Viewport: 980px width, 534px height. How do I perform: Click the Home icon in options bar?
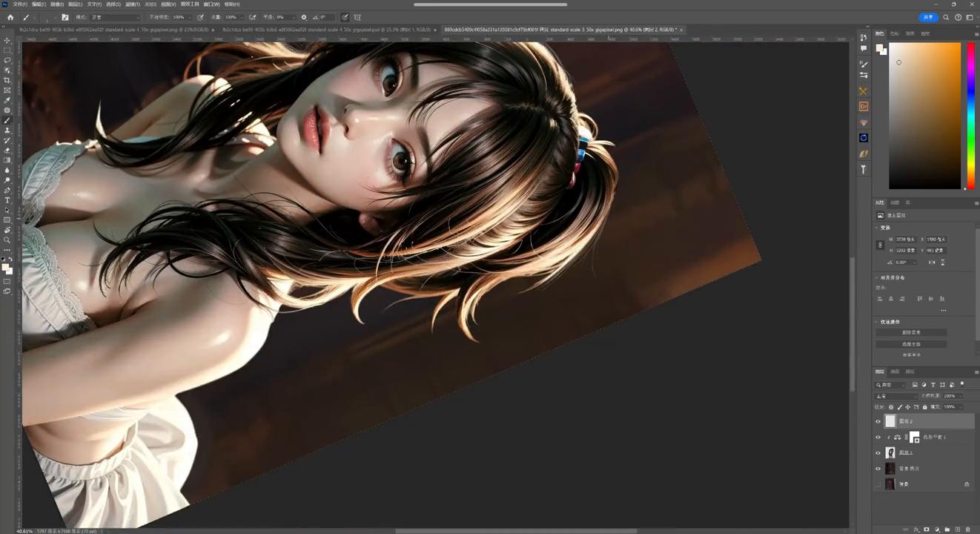click(x=10, y=17)
